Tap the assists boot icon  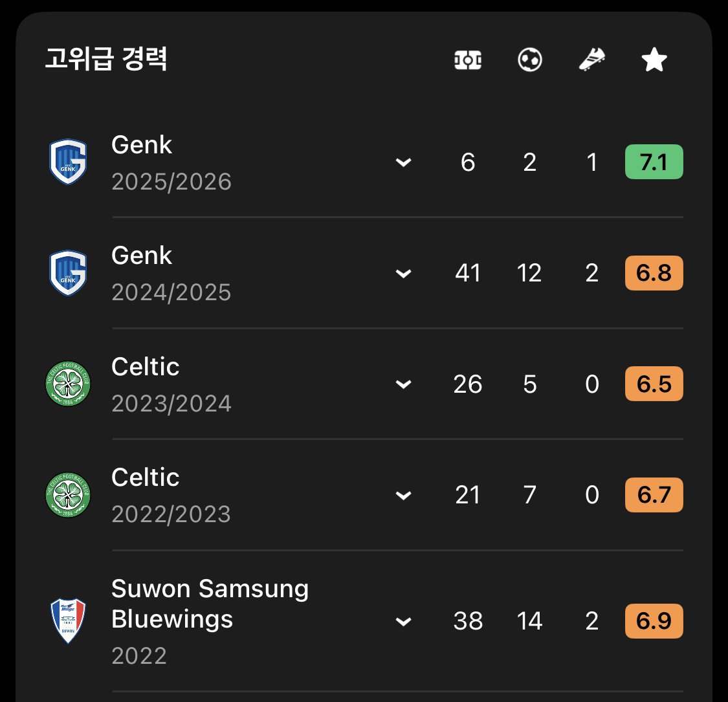click(x=592, y=60)
